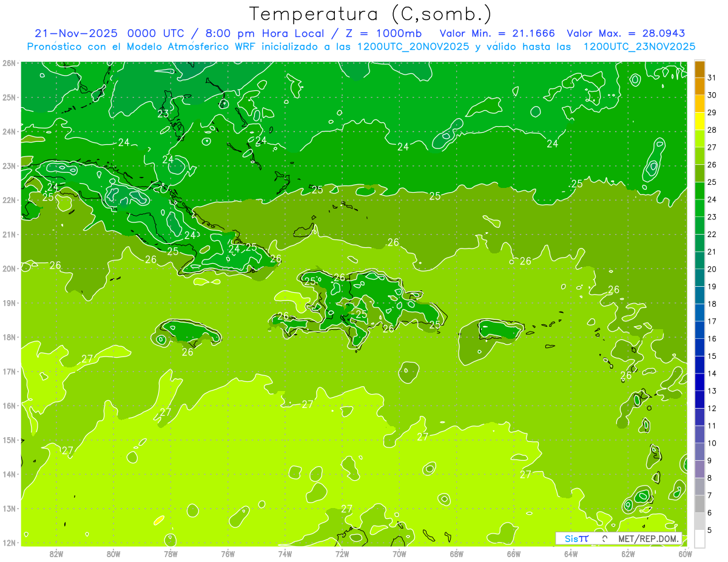Screen dimensions: 728x562
Task: Select the lime legend swatch between 27 and 28
Action: pos(699,139)
